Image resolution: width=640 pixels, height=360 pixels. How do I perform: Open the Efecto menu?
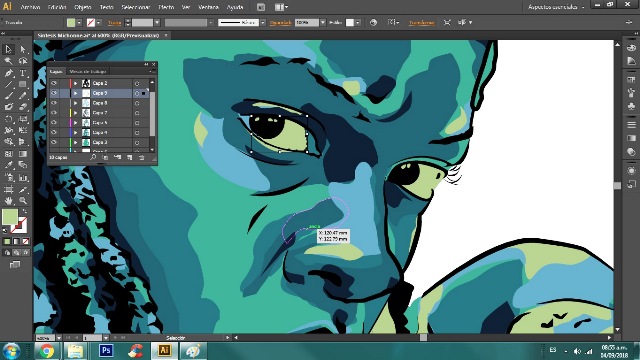166,7
